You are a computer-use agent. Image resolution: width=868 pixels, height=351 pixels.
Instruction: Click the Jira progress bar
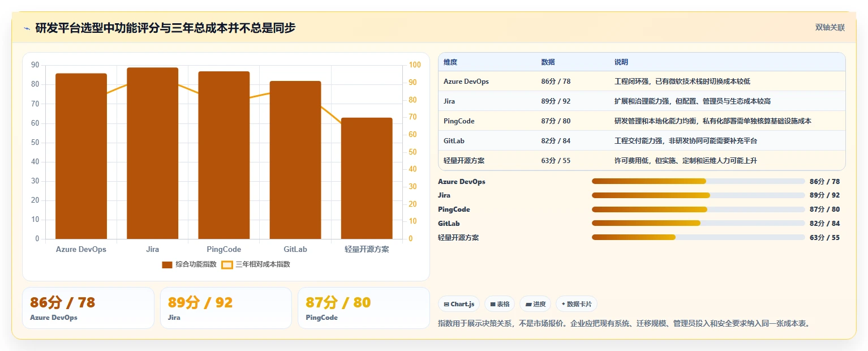(x=698, y=195)
